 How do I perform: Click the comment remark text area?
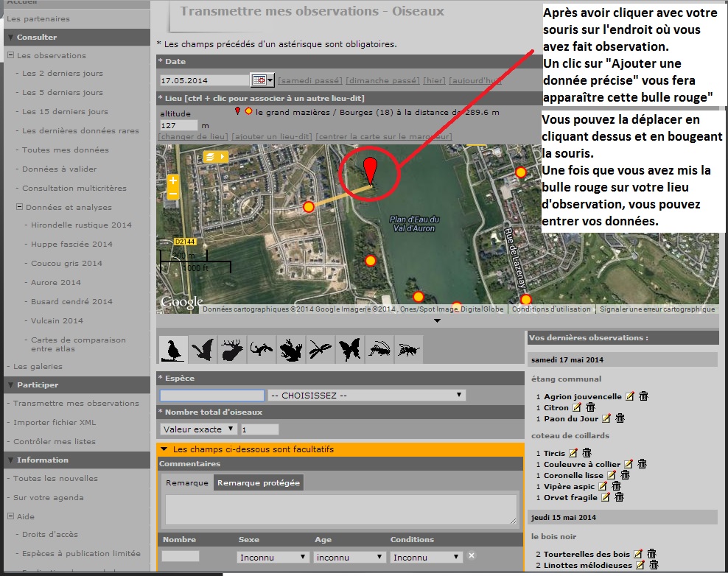point(341,510)
